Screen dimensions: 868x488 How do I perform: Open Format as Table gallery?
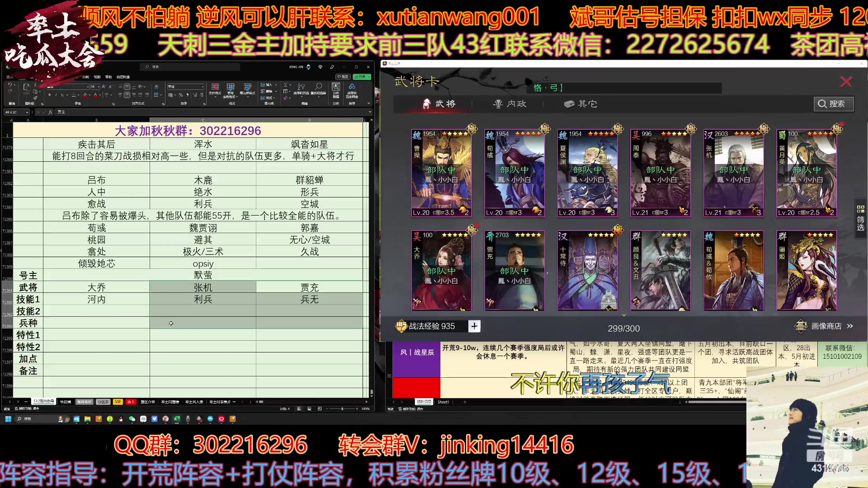(x=230, y=90)
